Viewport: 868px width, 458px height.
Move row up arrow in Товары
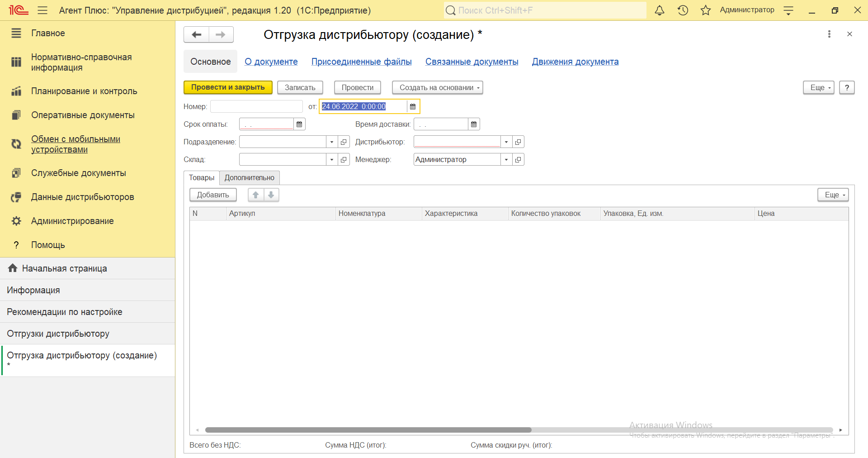tap(256, 195)
